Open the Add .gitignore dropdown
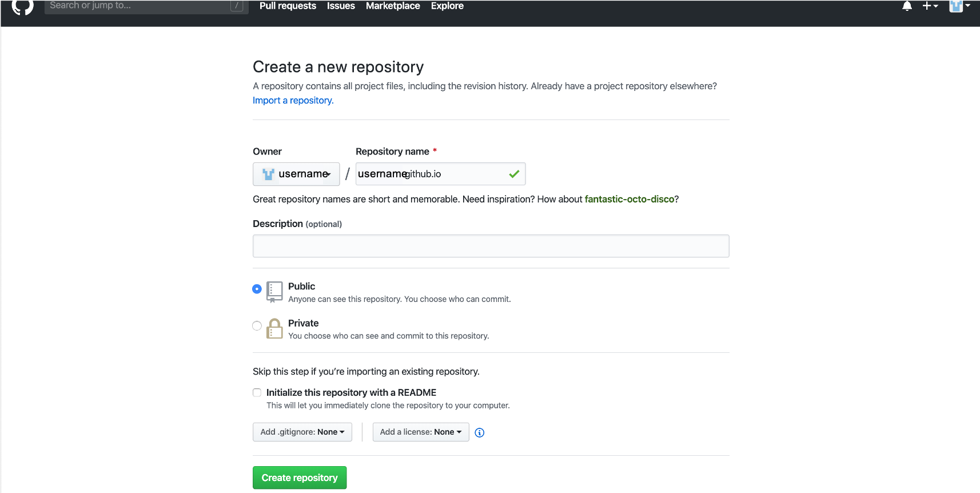 click(302, 432)
